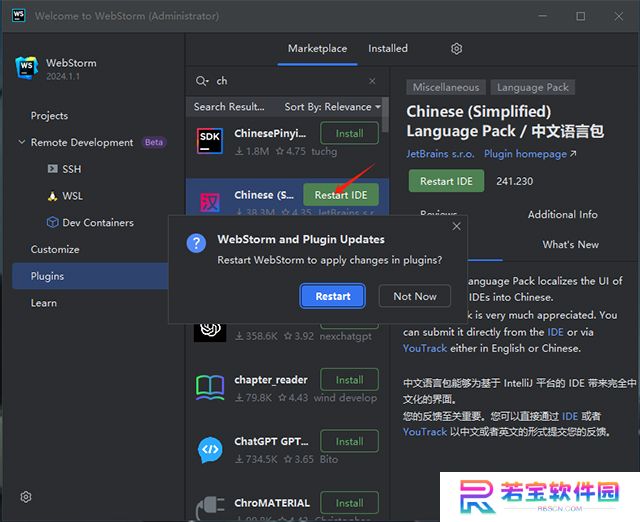Screen dimensions: 640x522
Task: Click the Dev Containers cube icon
Action: point(53,222)
